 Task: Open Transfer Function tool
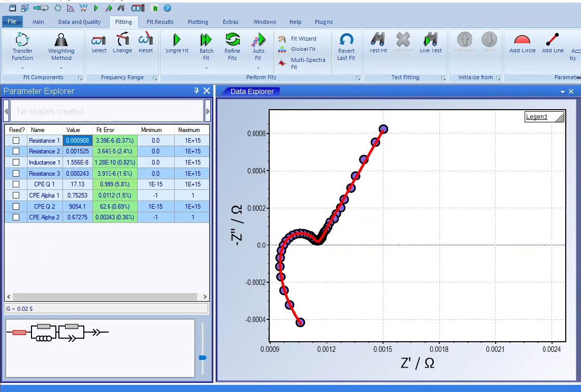point(22,47)
